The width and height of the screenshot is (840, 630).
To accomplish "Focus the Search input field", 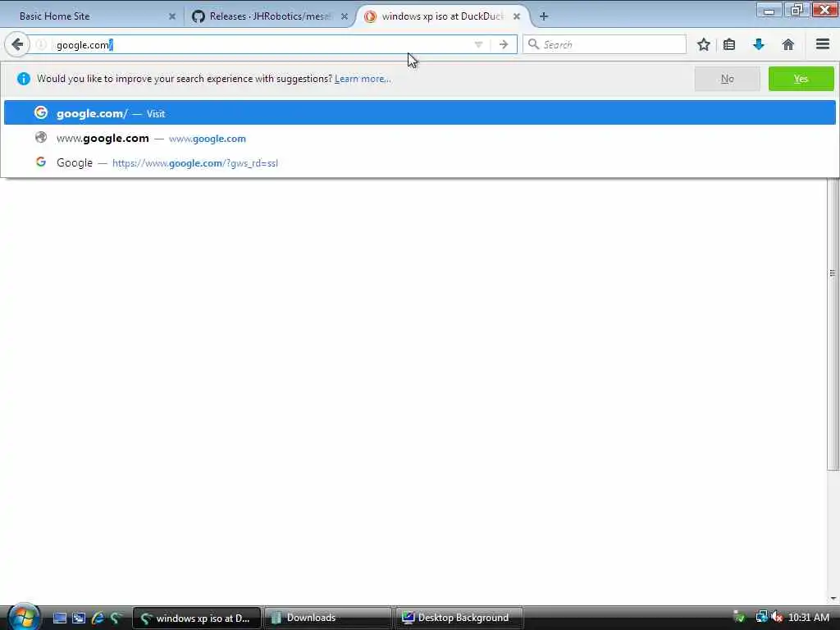I will tap(605, 44).
